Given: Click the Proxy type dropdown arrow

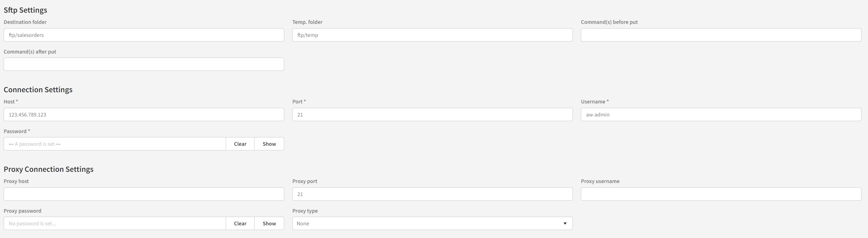Looking at the screenshot, I should point(565,224).
